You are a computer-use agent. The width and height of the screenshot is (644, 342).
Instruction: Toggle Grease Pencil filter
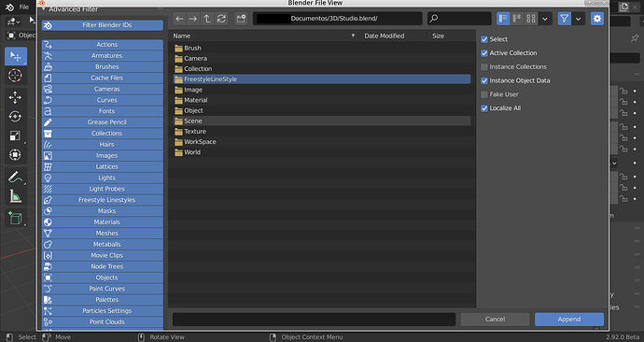103,122
